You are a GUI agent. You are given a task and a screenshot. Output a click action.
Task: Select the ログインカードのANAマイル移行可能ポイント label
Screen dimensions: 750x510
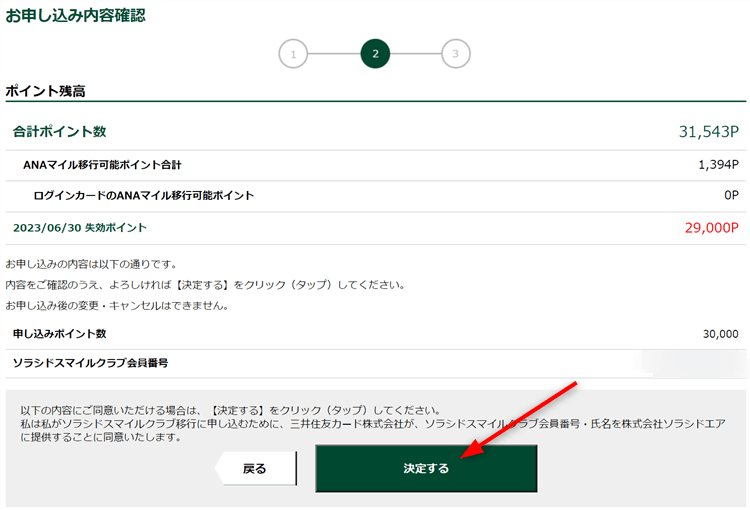point(143,196)
